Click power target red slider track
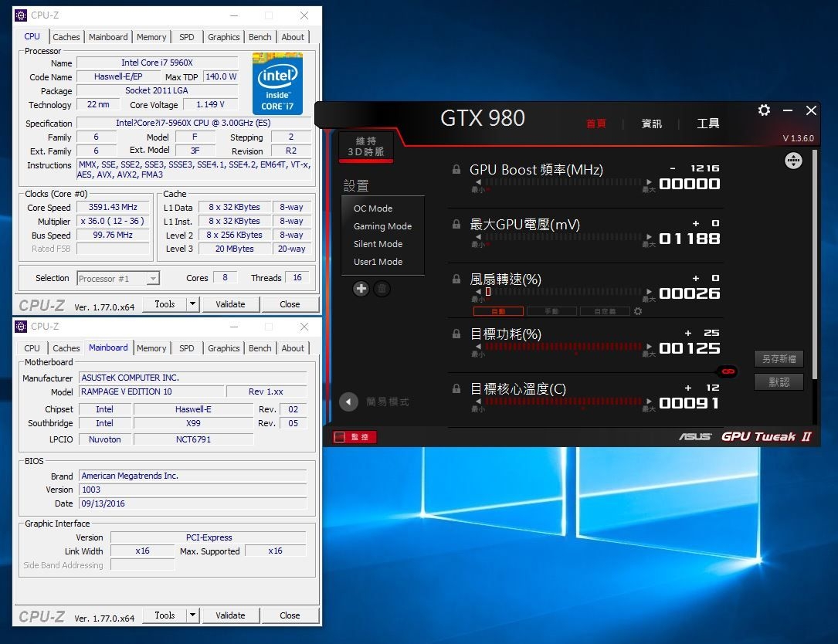 tap(563, 347)
